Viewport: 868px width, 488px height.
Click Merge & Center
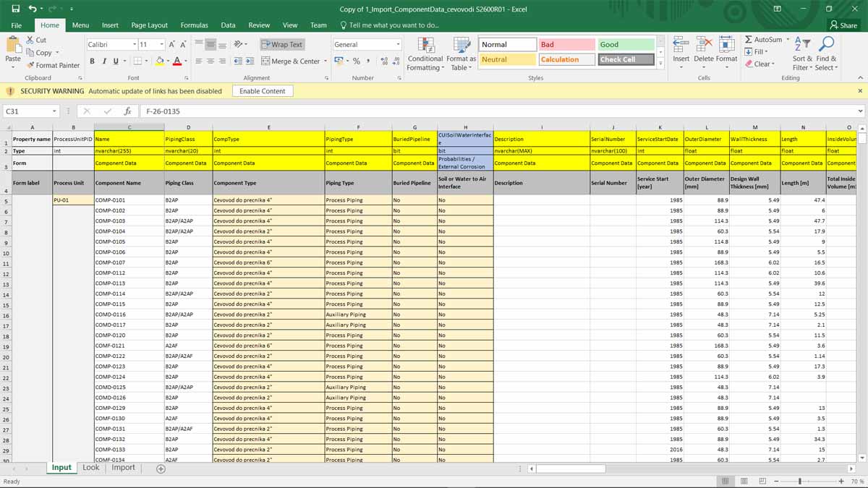click(x=290, y=61)
